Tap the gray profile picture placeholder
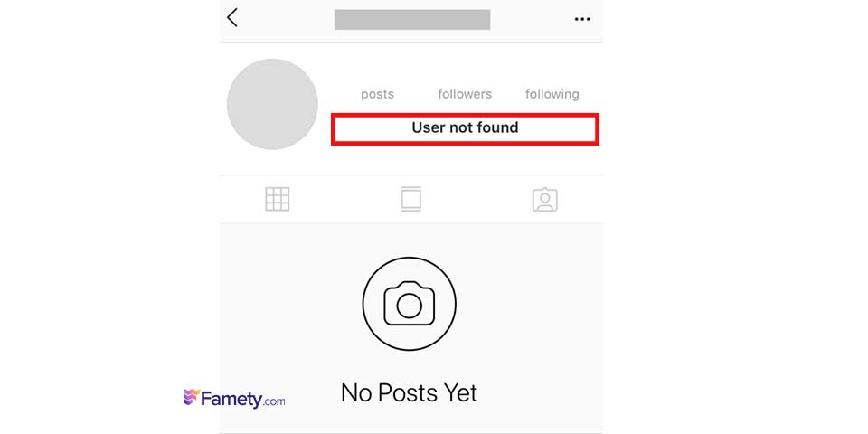The image size is (868, 434). point(272,104)
